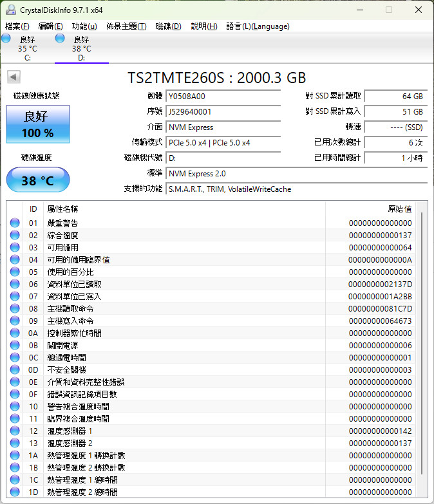Screen dimensions: 434x504
Task: Click the supported features field S.M.A.R.T., TRIM
Action: [296, 189]
